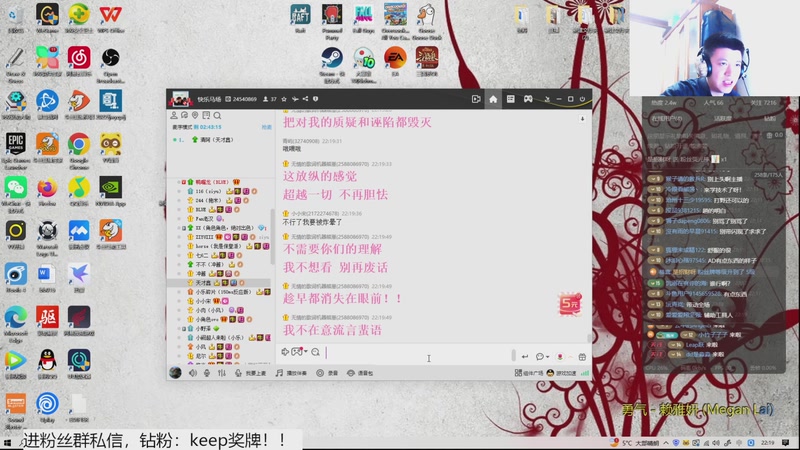The height and width of the screenshot is (450, 800).
Task: Open the Epic Games Launcher desktop icon
Action: click(x=16, y=151)
